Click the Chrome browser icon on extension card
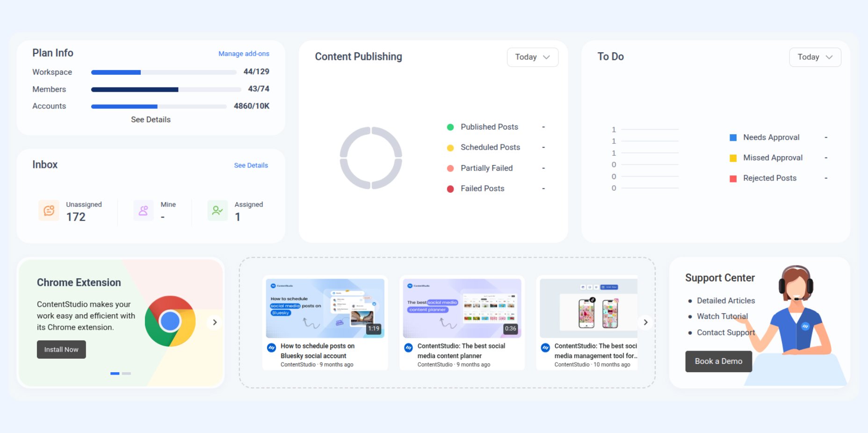Viewport: 868px width, 433px height. click(170, 322)
